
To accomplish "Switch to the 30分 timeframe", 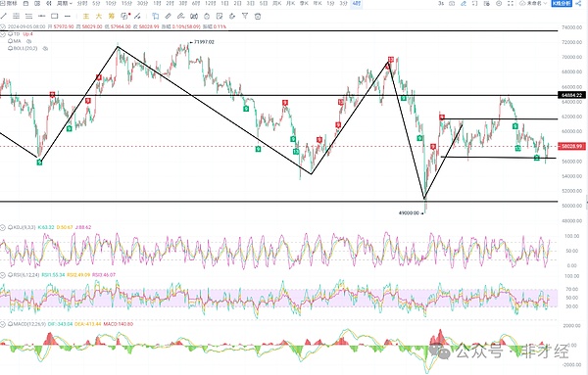I will click(142, 3).
